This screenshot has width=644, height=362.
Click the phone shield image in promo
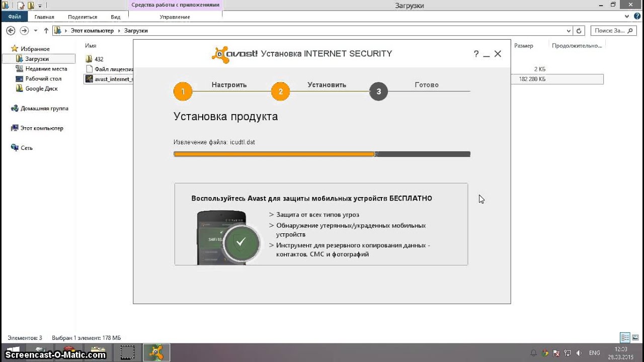(x=228, y=237)
